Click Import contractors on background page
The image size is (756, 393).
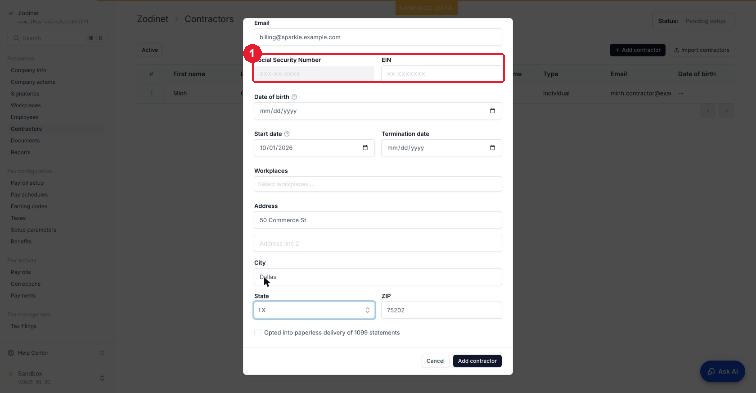point(702,50)
